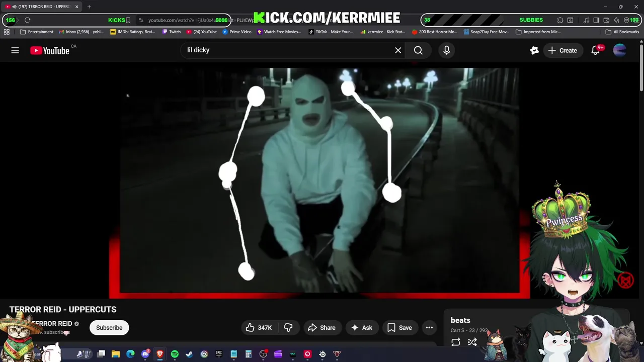
Task: Save the video to a playlist
Action: [400, 328]
